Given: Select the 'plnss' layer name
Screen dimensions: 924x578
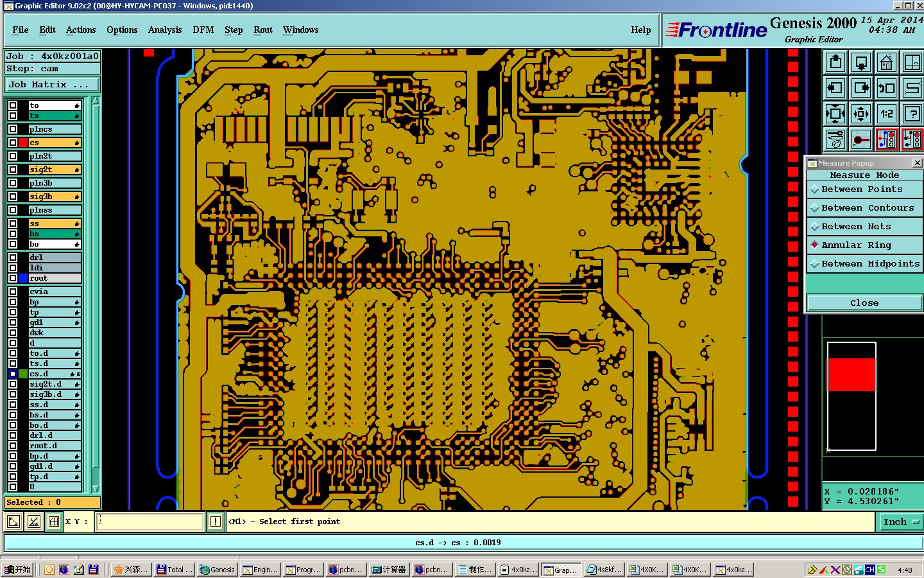Looking at the screenshot, I should 55,210.
